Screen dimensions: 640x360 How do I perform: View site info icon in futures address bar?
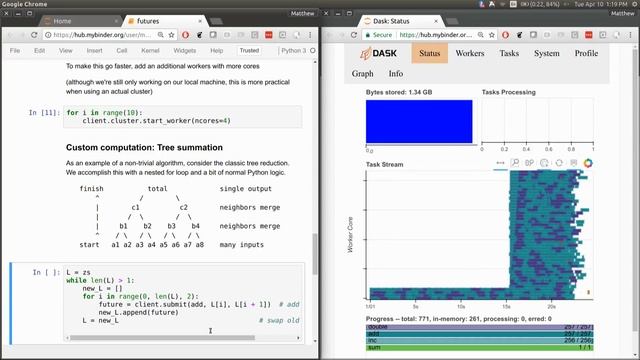(48, 35)
